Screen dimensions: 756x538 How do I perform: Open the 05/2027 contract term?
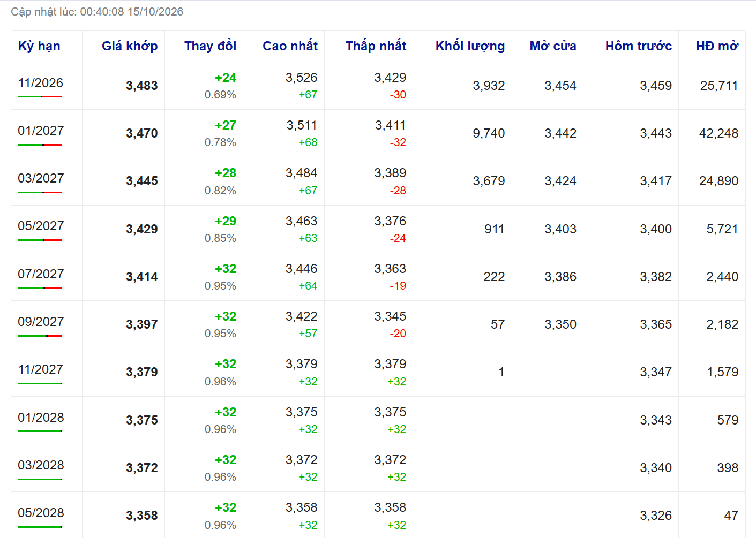tap(41, 226)
